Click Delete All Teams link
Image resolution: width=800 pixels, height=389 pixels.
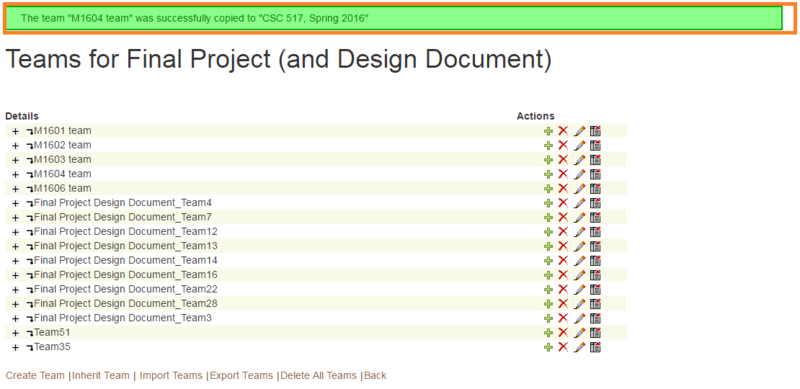(x=318, y=376)
